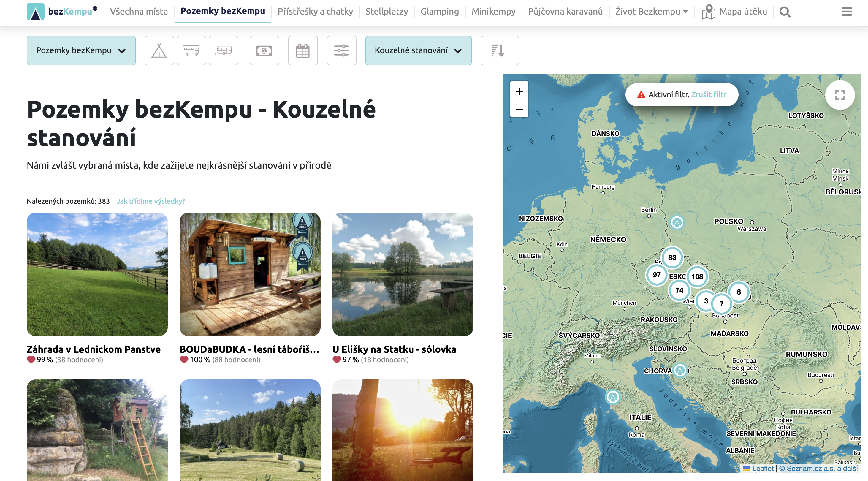This screenshot has width=868, height=481.
Task: Select the Pozemky bezKempu tab
Action: tap(223, 11)
